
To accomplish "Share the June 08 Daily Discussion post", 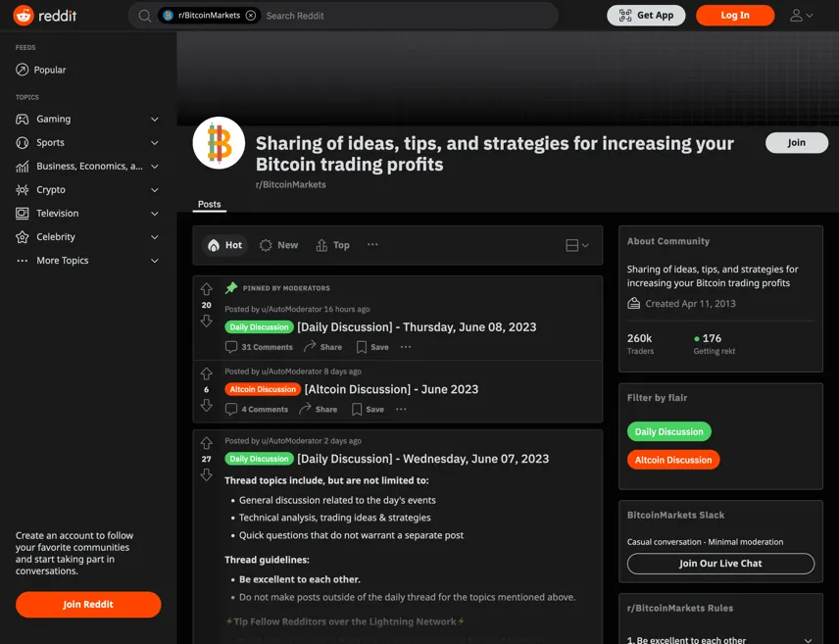I will click(322, 347).
